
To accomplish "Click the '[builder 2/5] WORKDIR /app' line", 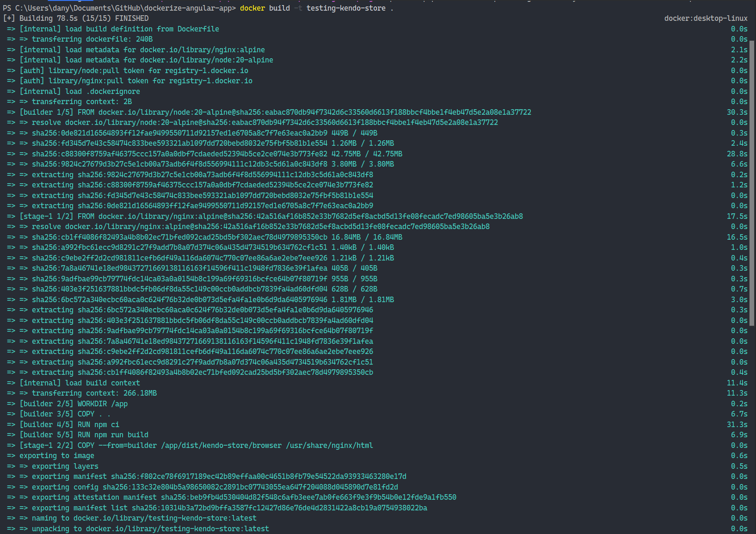I will point(74,404).
